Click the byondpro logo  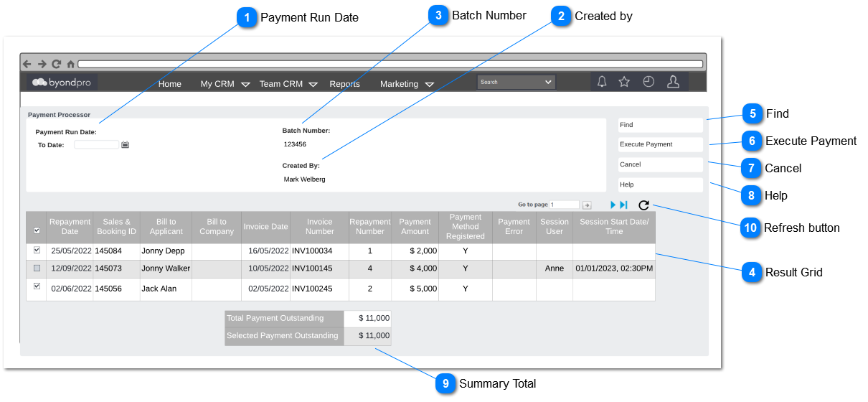(62, 83)
